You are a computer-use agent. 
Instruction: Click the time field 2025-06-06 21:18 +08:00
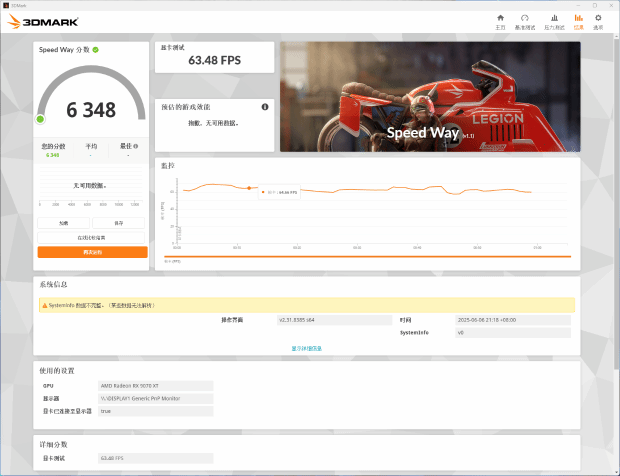[x=513, y=320]
